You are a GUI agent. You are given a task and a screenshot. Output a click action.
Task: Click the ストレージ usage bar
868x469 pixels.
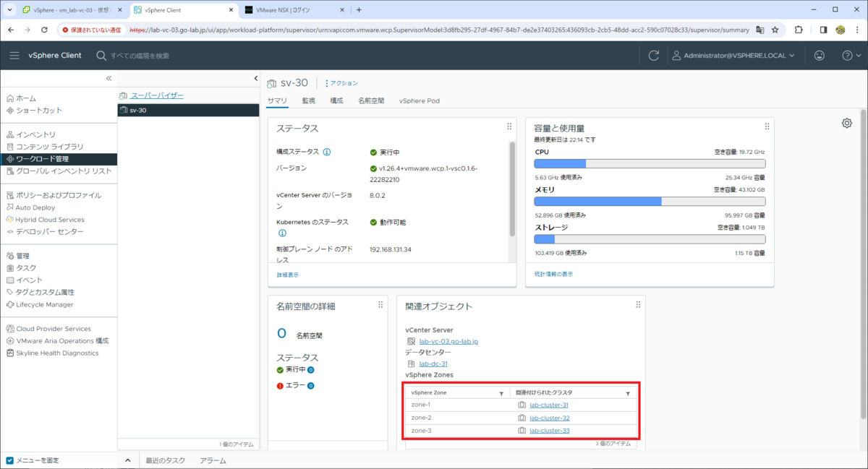650,239
